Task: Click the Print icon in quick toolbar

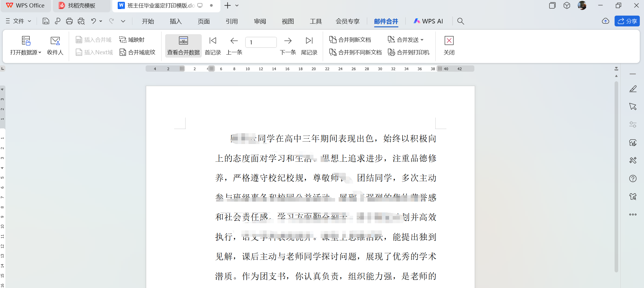Action: 69,21
